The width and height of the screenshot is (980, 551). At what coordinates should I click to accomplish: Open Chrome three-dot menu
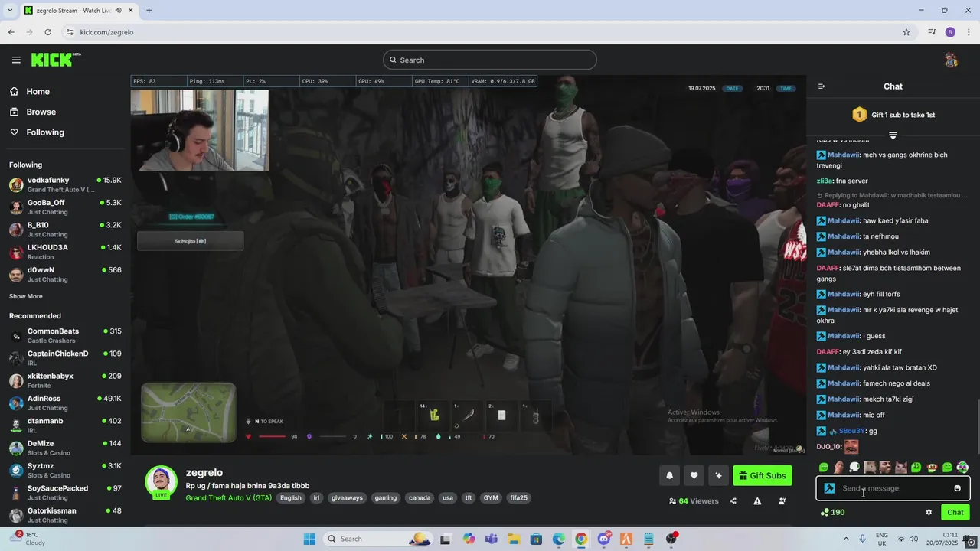pos(969,32)
